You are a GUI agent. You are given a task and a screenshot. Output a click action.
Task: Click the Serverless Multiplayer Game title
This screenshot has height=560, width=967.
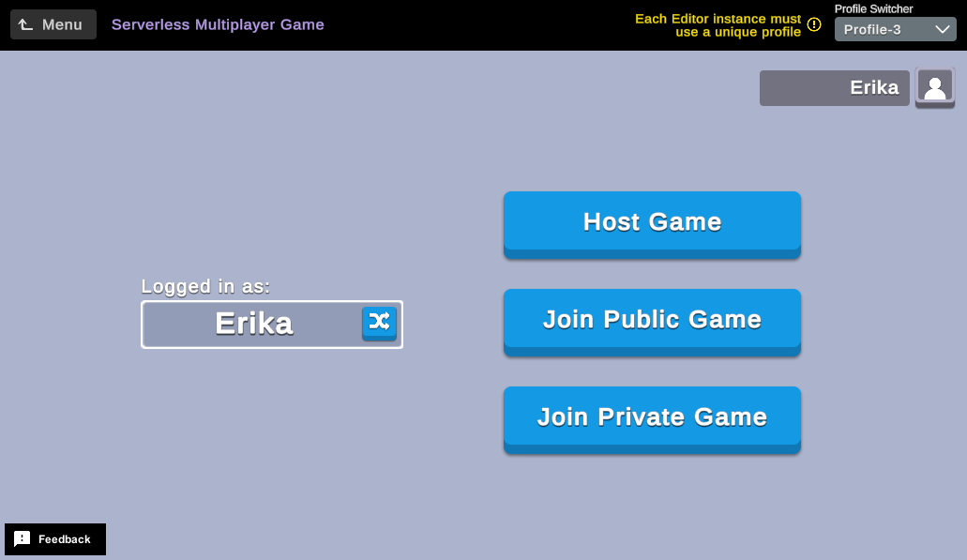tap(218, 24)
